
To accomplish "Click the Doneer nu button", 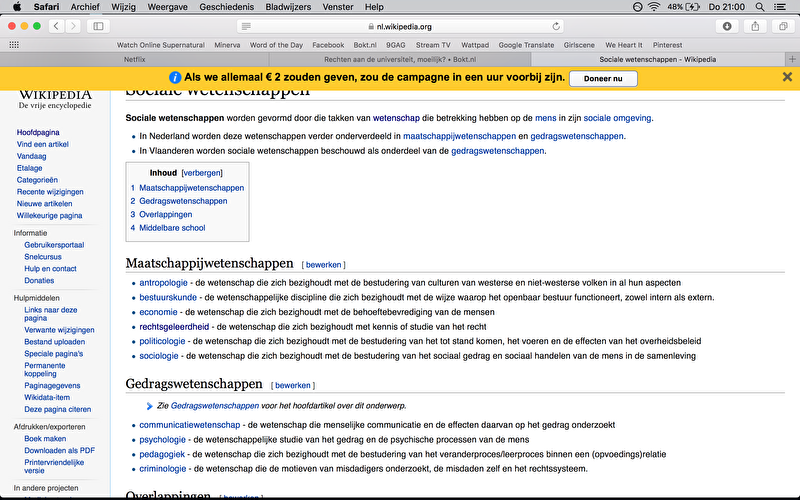I will tap(603, 79).
